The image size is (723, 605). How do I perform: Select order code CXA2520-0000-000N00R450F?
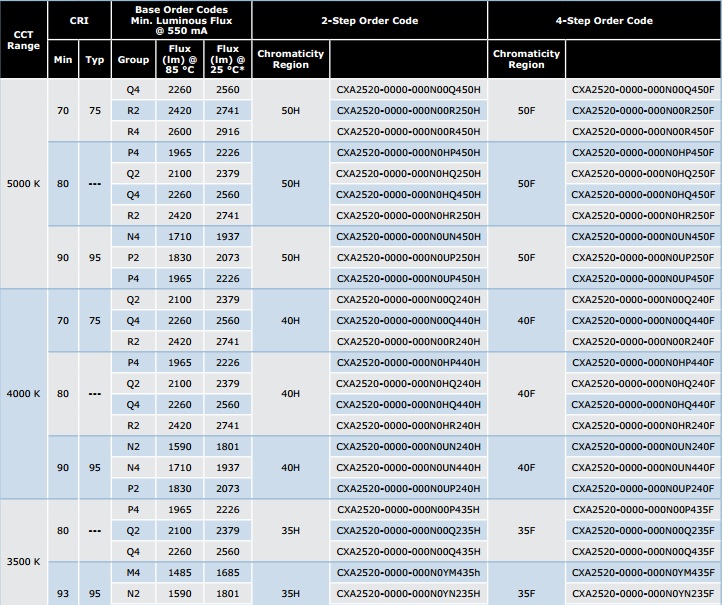[x=643, y=131]
